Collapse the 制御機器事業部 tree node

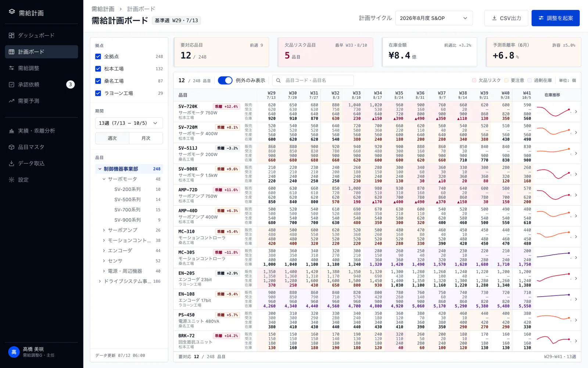(x=100, y=169)
